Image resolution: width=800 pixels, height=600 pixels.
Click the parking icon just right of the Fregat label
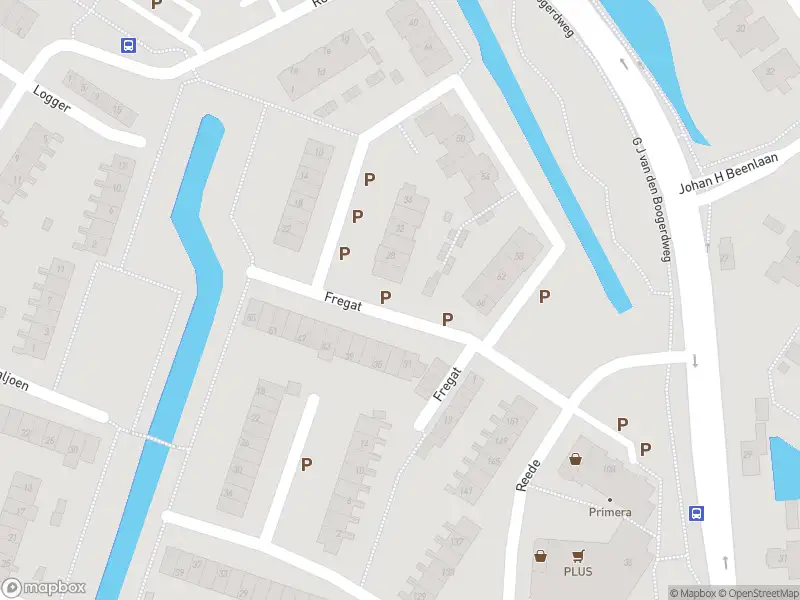point(385,297)
